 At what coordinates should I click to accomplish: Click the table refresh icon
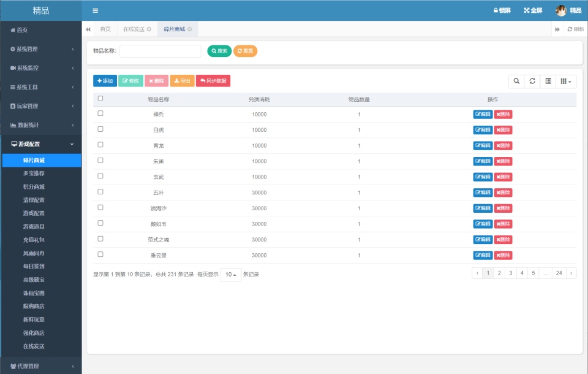pos(532,81)
